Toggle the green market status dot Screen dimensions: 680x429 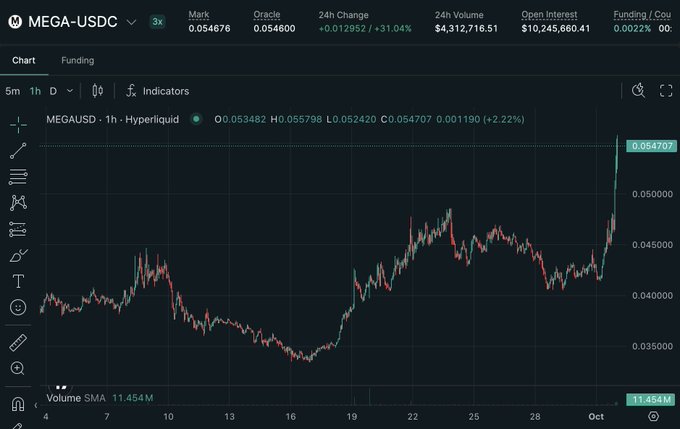click(x=196, y=119)
